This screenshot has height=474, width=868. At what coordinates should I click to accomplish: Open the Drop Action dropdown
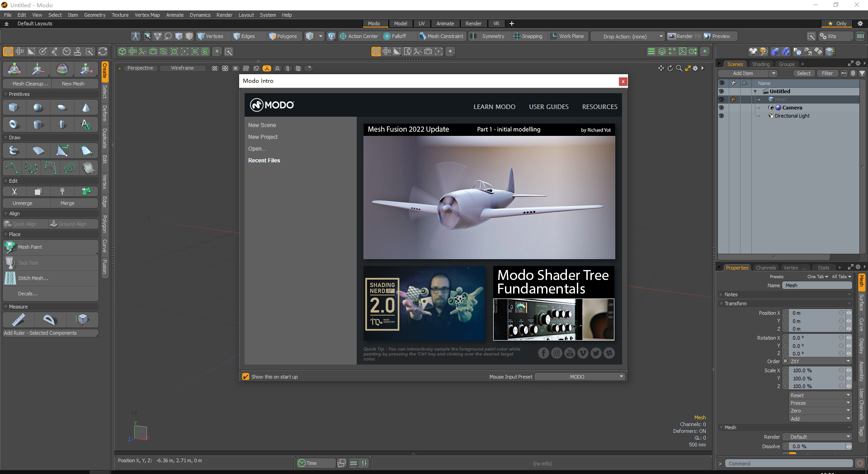pos(627,36)
